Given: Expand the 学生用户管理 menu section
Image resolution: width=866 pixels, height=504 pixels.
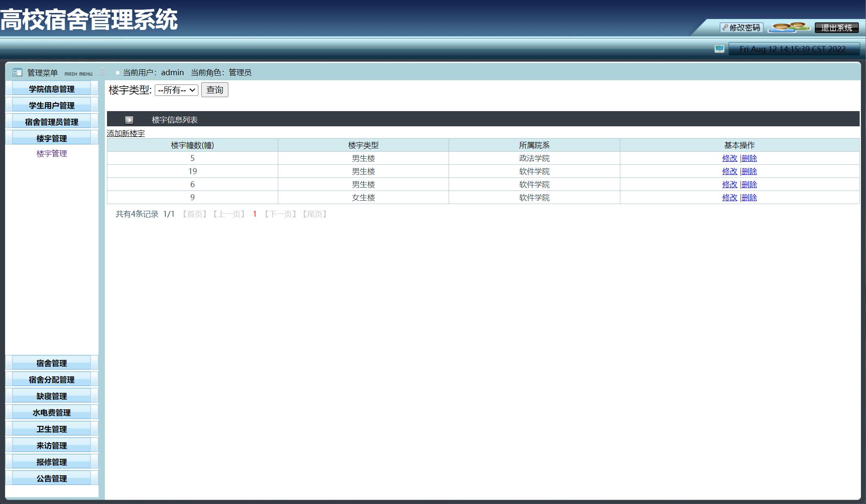Looking at the screenshot, I should [52, 106].
